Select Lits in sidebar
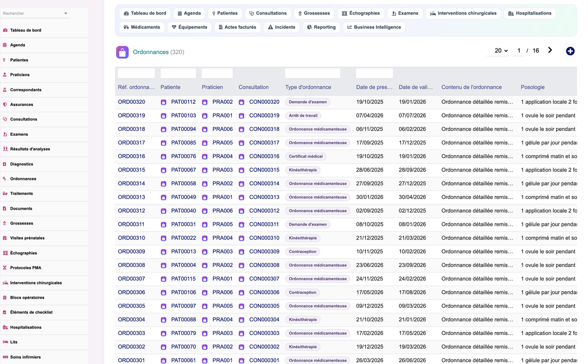Image resolution: width=588 pixels, height=364 pixels. 44,342
